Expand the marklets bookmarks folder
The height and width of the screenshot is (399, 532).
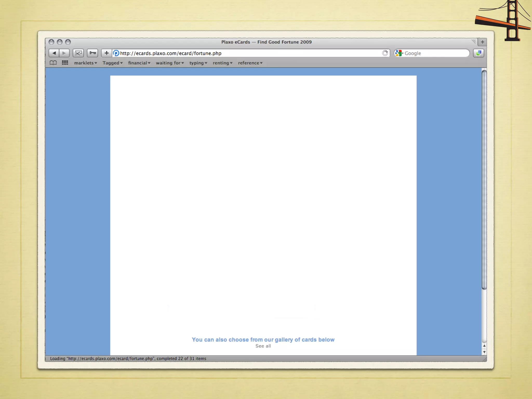click(85, 63)
